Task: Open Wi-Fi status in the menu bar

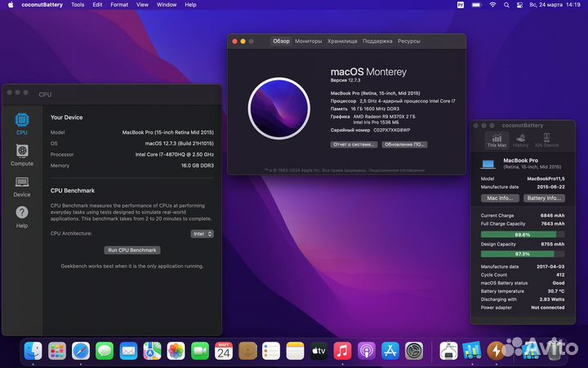Action: coord(492,5)
